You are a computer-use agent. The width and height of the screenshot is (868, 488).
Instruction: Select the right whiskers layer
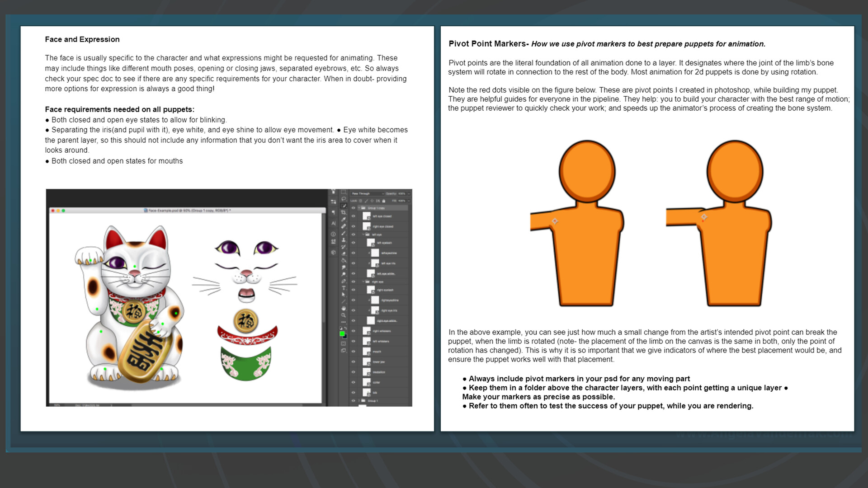(382, 331)
